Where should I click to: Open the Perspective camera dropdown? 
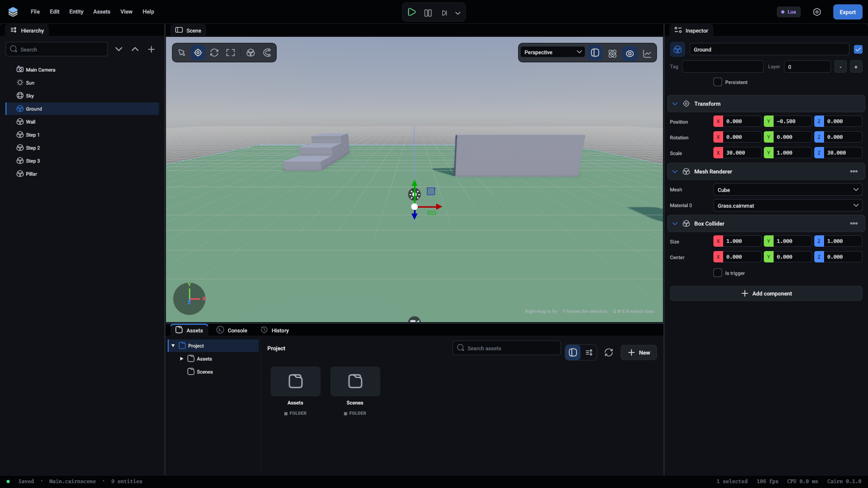click(x=553, y=52)
